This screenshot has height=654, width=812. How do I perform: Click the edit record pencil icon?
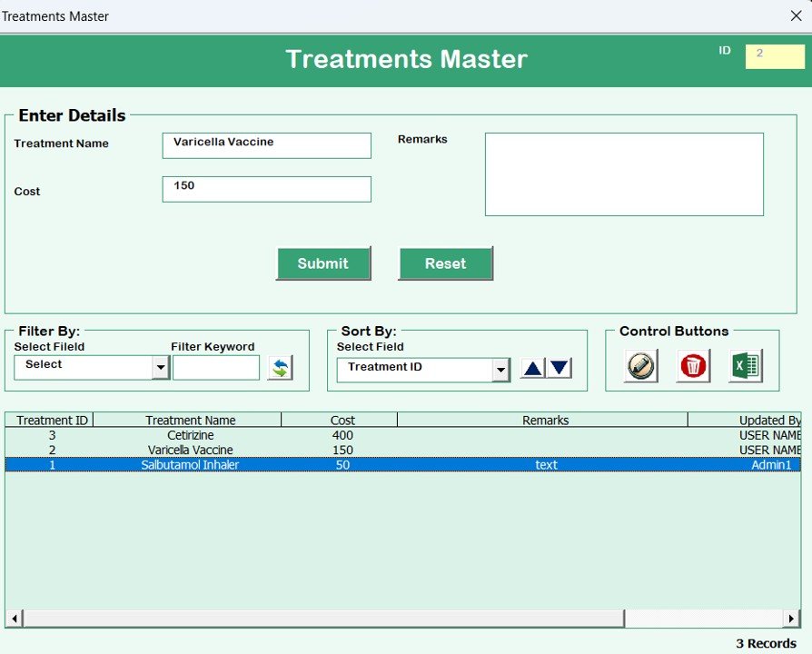coord(640,365)
